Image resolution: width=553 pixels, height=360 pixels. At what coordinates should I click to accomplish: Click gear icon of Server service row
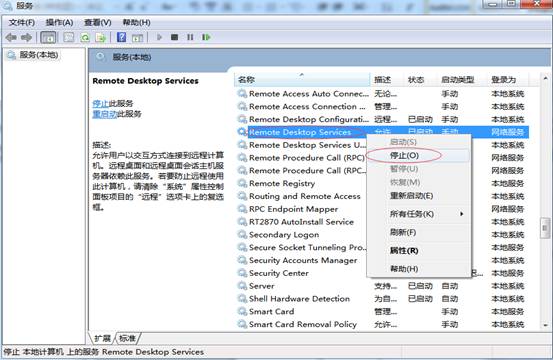(x=242, y=286)
